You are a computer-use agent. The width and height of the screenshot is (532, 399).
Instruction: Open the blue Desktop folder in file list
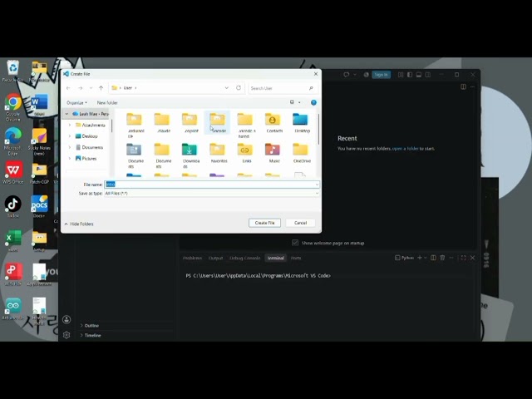click(301, 122)
